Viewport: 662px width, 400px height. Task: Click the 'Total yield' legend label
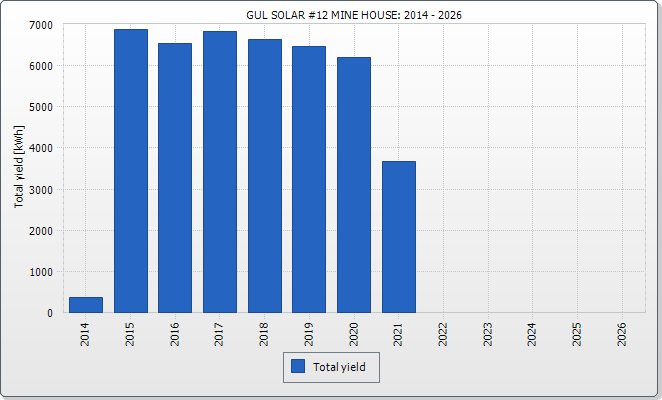click(339, 367)
